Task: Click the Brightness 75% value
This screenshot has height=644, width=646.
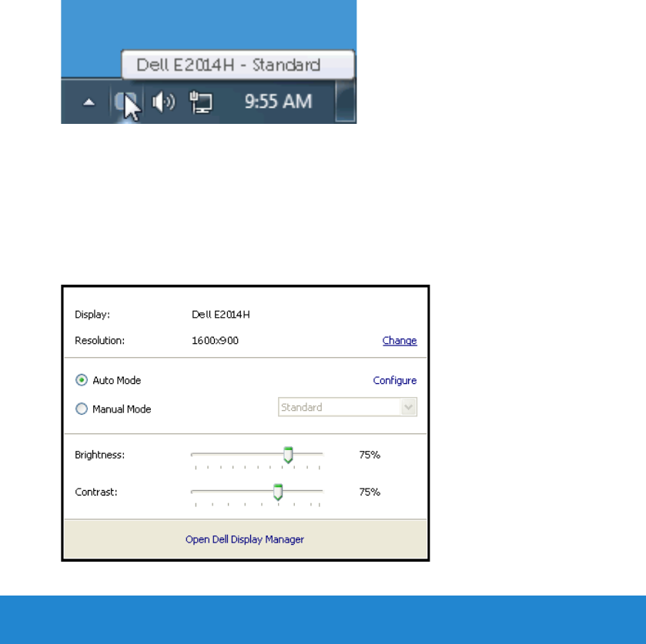Action: pos(370,455)
